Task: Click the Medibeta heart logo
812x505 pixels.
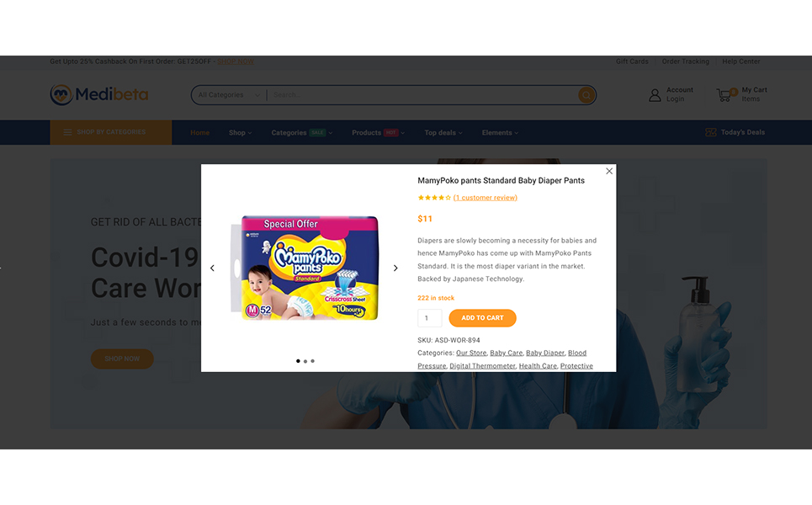Action: tap(61, 95)
